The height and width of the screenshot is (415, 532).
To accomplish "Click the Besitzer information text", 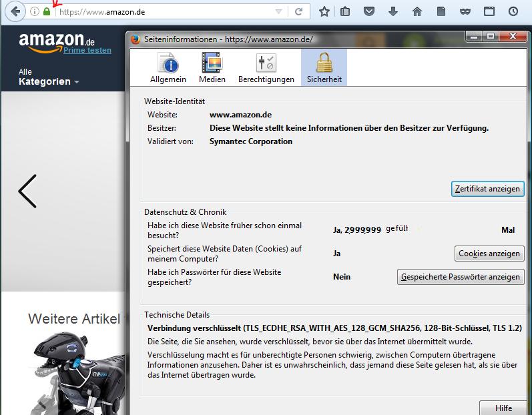I will pyautogui.click(x=349, y=128).
